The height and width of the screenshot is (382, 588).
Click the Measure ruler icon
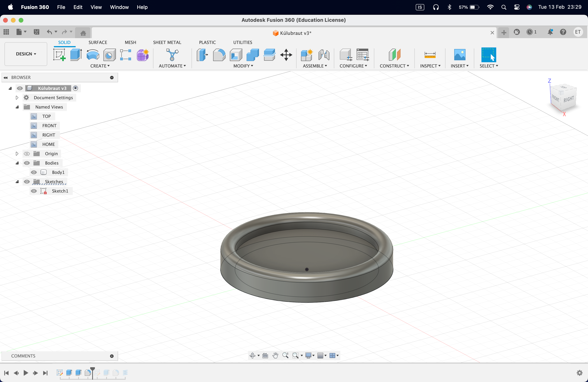click(x=430, y=55)
